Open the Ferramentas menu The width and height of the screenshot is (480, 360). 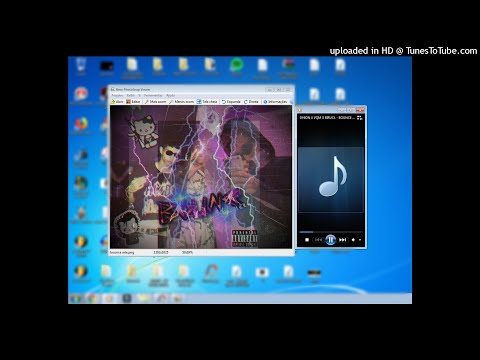153,95
